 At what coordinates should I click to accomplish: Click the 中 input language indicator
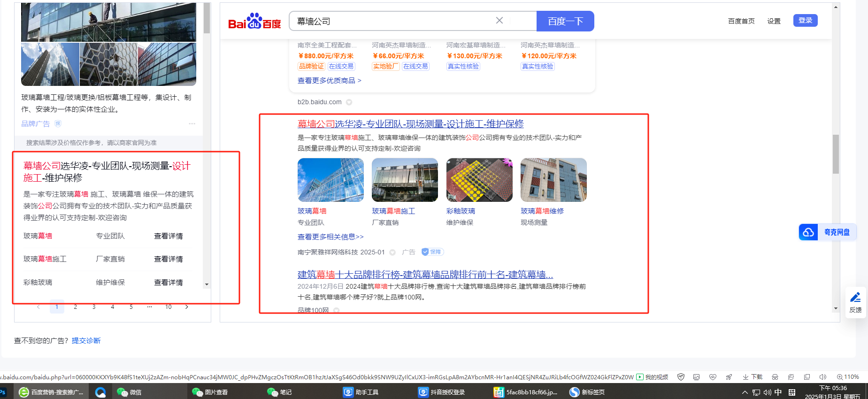778,392
